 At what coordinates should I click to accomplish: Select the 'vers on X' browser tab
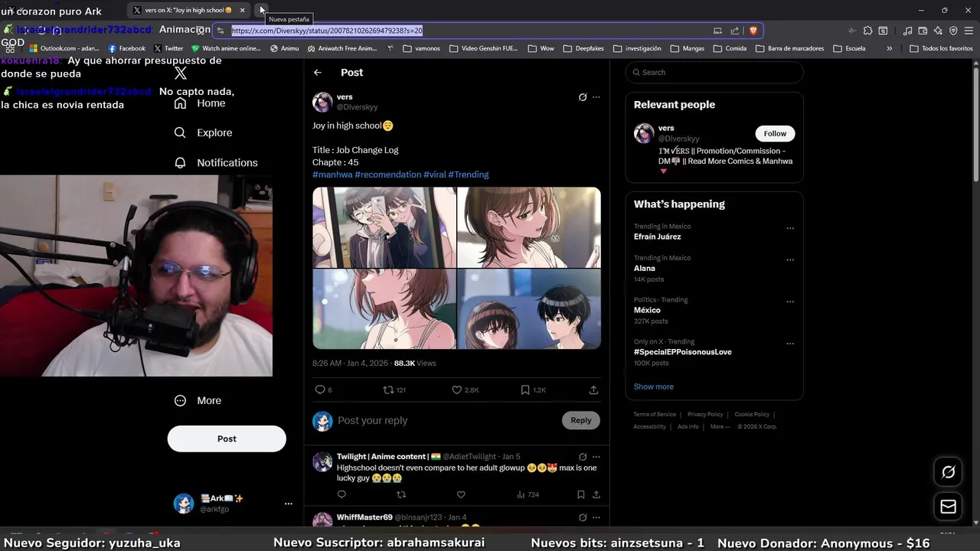(x=190, y=10)
